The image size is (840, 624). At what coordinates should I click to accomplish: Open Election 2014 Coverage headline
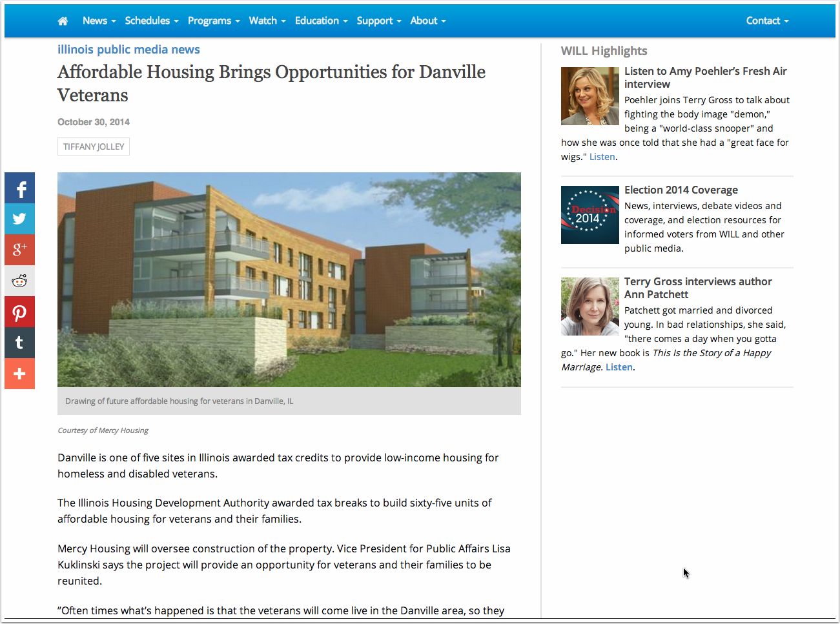(x=681, y=190)
